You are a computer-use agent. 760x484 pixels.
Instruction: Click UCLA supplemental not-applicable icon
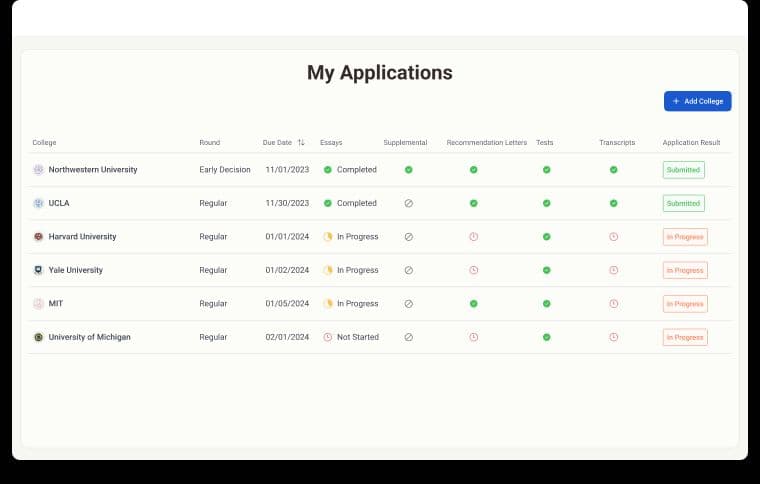(409, 203)
